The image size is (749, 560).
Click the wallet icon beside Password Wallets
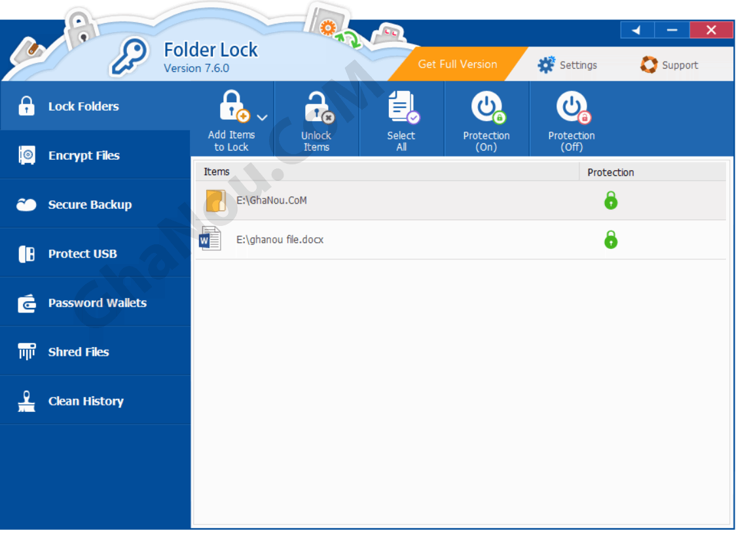[27, 303]
